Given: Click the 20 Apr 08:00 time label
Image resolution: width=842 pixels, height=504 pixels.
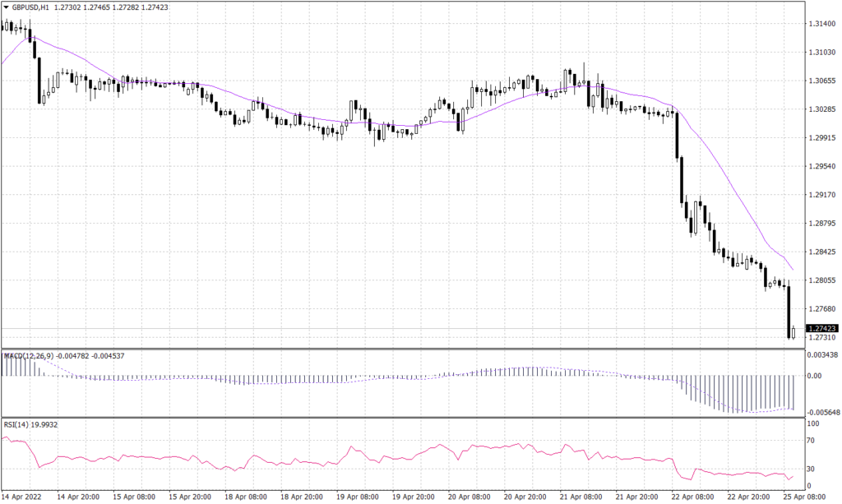Looking at the screenshot, I should [470, 497].
